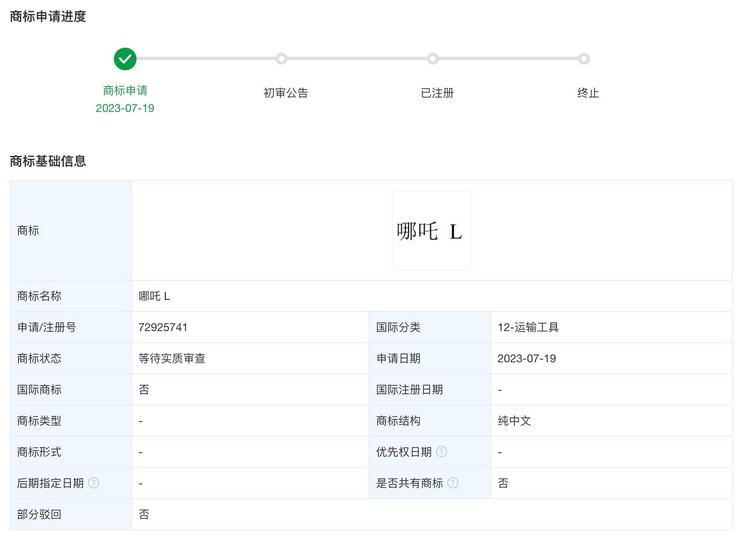Click the help icon beside 优先权日期
This screenshot has height=555, width=744.
point(441,452)
